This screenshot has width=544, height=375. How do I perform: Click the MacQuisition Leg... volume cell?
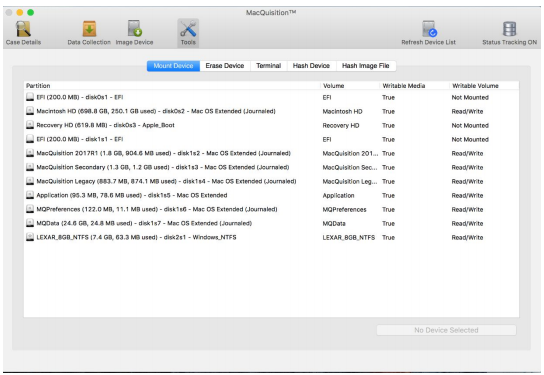[350, 181]
